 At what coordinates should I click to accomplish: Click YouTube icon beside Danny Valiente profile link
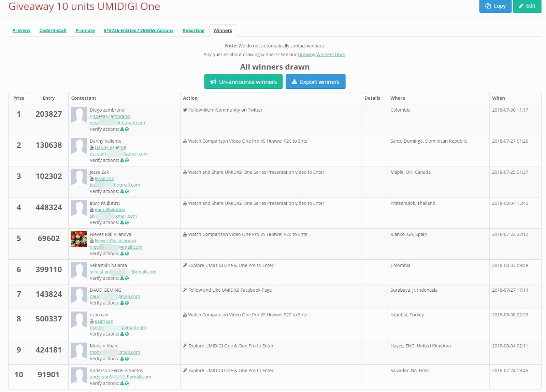pos(91,147)
